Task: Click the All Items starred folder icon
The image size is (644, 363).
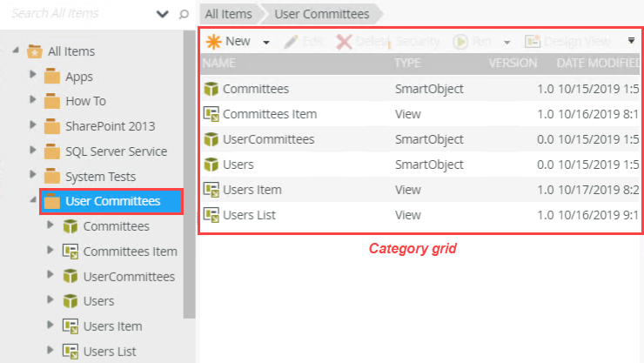Action: 35,51
